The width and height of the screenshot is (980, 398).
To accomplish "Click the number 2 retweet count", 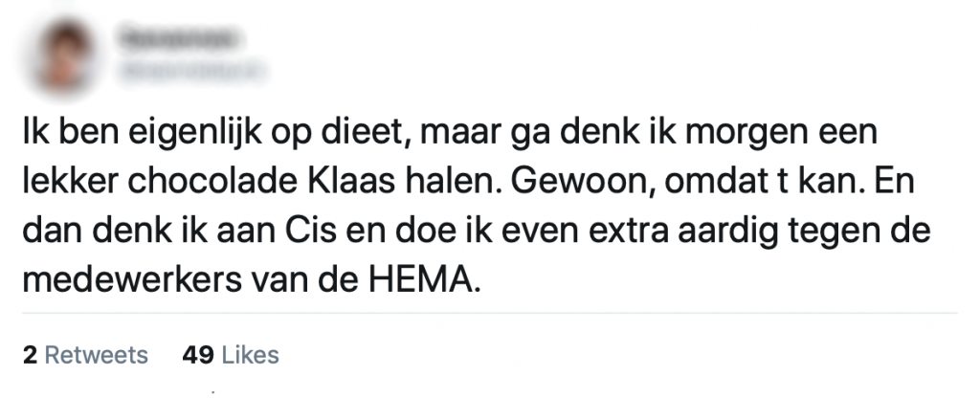I will [30, 355].
